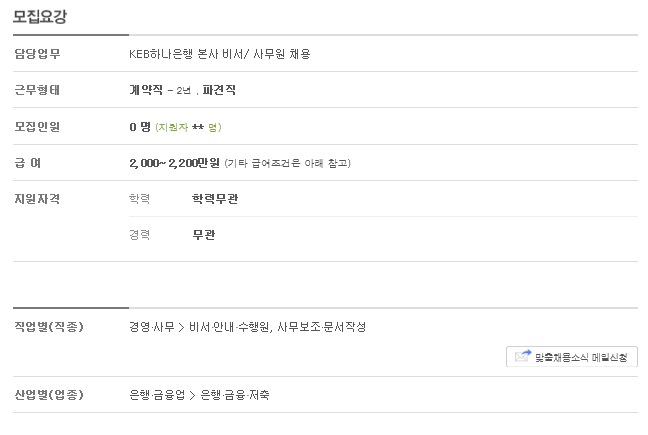Open the 은행·금융업 industry link
648x435 pixels.
(x=157, y=395)
